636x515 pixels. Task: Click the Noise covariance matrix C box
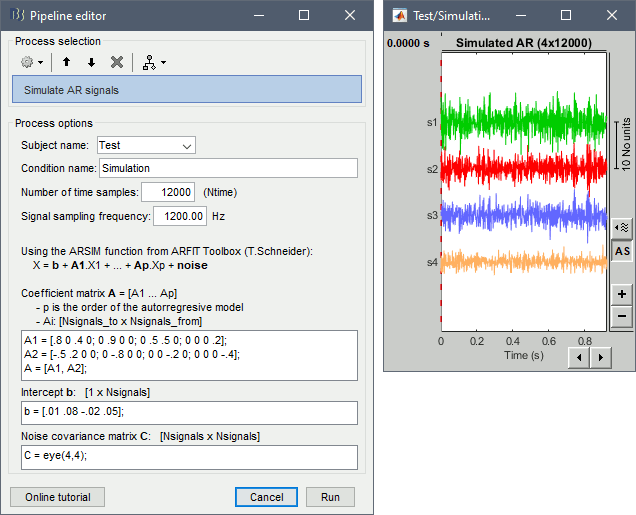(186, 457)
